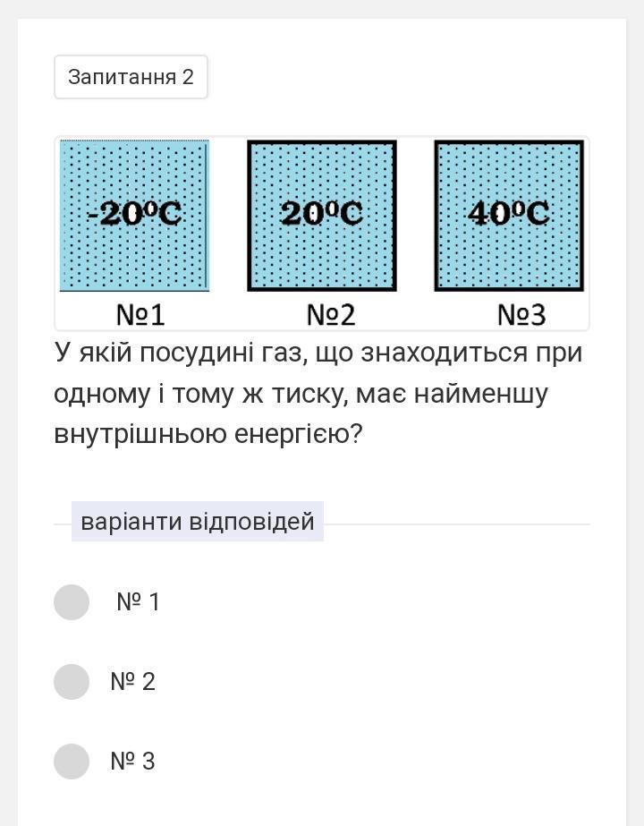Click the "№1" caption under the vessel

tap(140, 315)
